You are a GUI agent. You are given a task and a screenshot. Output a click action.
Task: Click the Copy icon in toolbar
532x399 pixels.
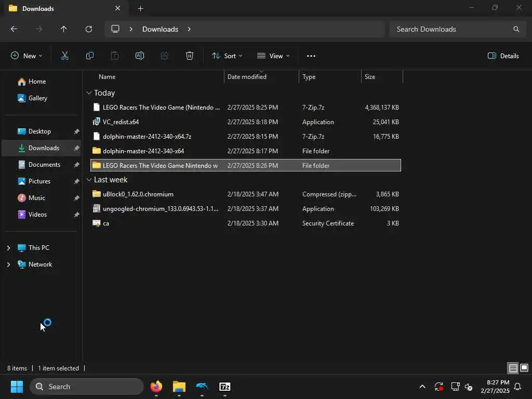[89, 56]
